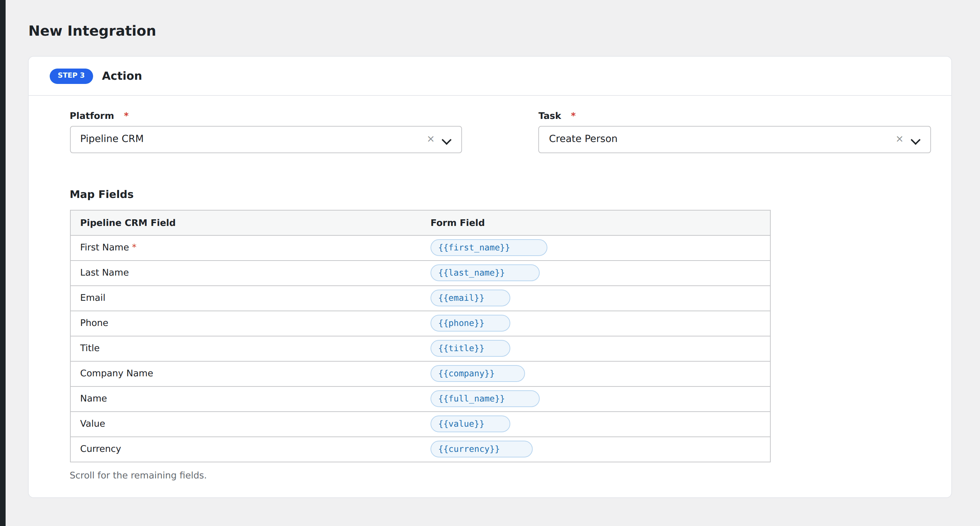980x526 pixels.
Task: Select the Company Name row label
Action: (117, 373)
